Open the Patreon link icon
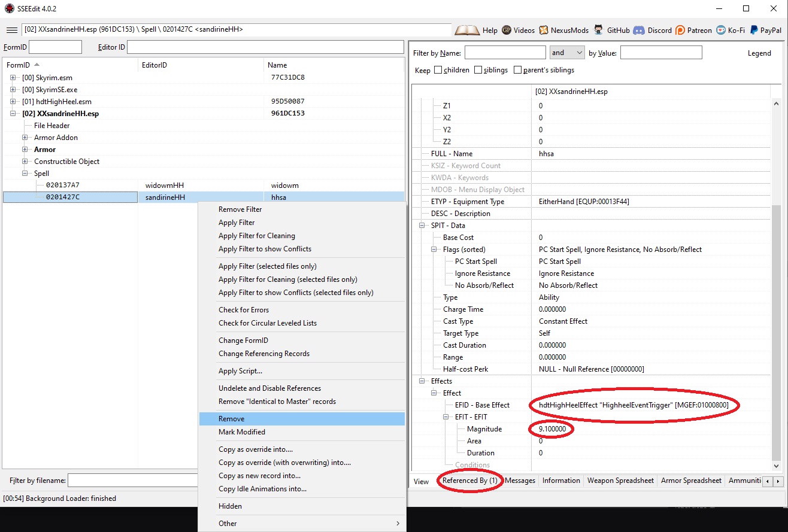Viewport: 788px width, 532px height. point(680,30)
